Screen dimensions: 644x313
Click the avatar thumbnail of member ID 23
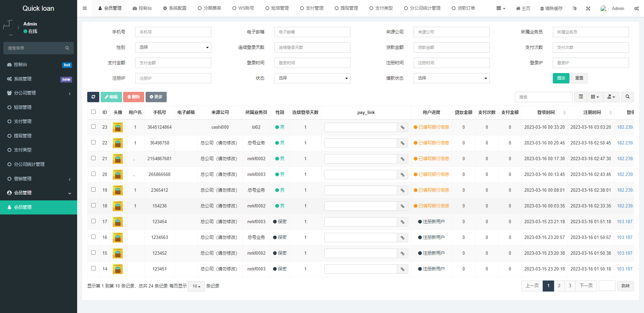click(118, 127)
